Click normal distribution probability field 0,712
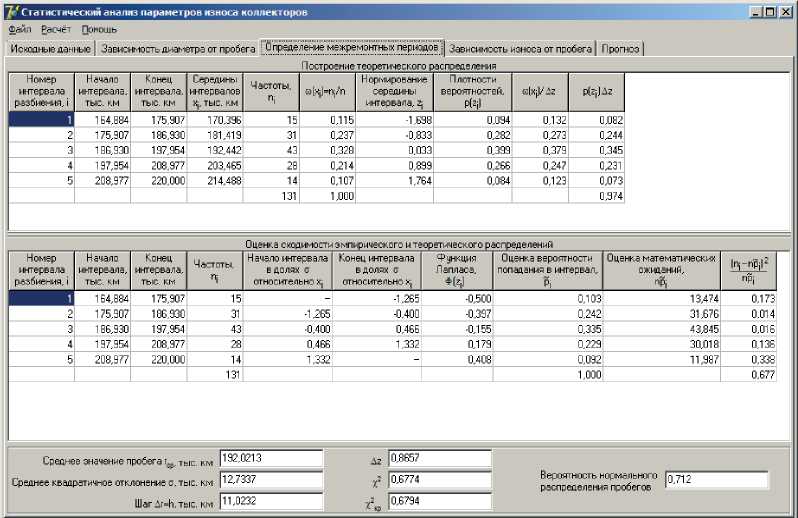The image size is (798, 518). pyautogui.click(x=717, y=479)
